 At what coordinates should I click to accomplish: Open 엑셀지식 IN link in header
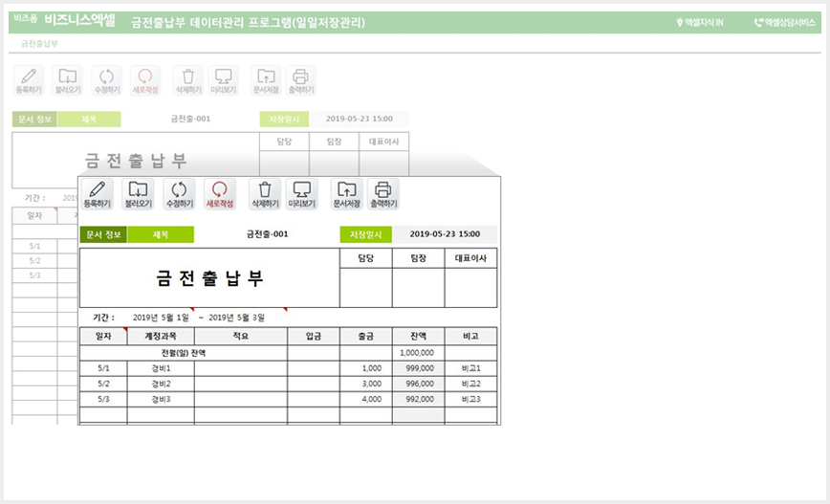700,23
